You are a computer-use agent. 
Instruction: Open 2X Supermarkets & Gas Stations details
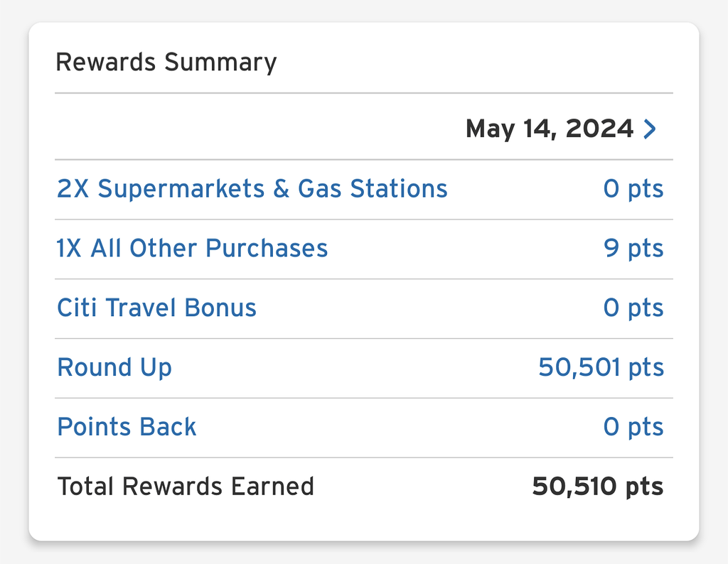252,189
